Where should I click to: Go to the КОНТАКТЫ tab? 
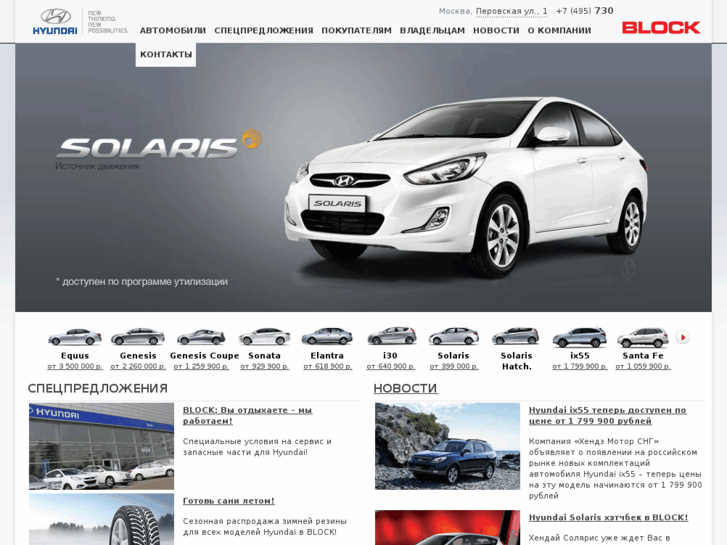pyautogui.click(x=166, y=55)
